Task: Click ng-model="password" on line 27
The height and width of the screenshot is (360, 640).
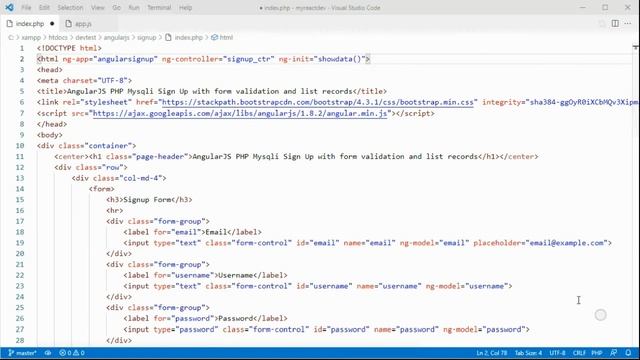Action: [484, 329]
